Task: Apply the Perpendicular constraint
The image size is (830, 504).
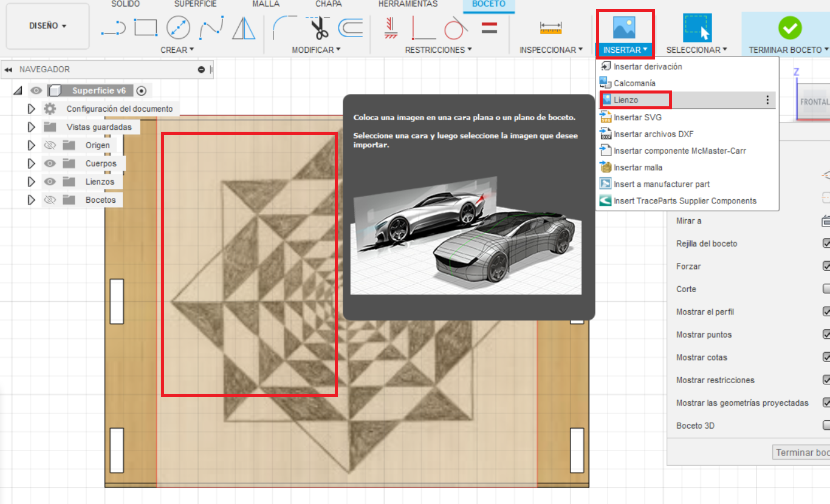Action: point(424,27)
